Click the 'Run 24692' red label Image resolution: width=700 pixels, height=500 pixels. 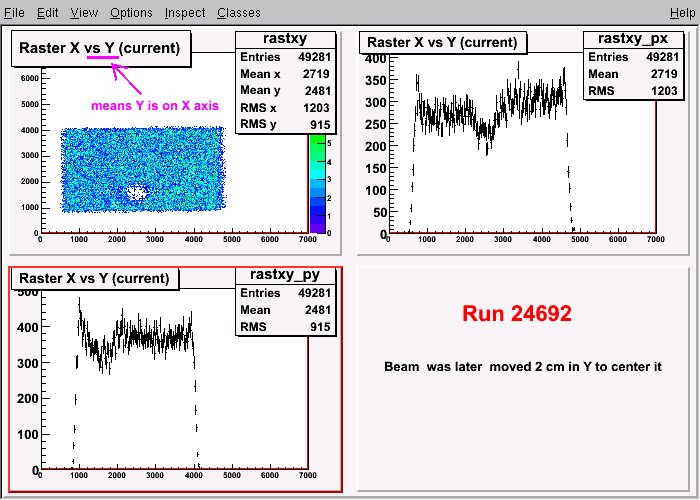tap(517, 313)
